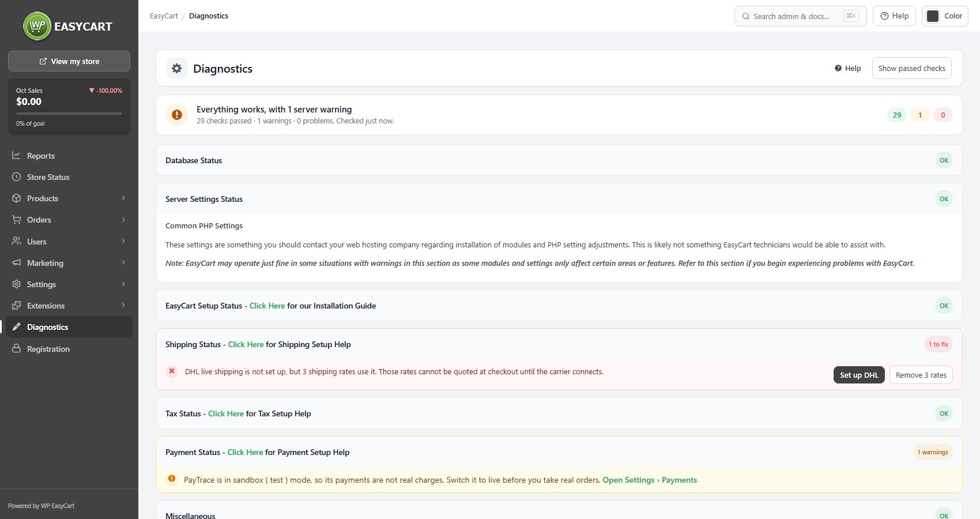Open Click Here link for Installation Guide
This screenshot has width=980, height=519.
click(x=267, y=306)
